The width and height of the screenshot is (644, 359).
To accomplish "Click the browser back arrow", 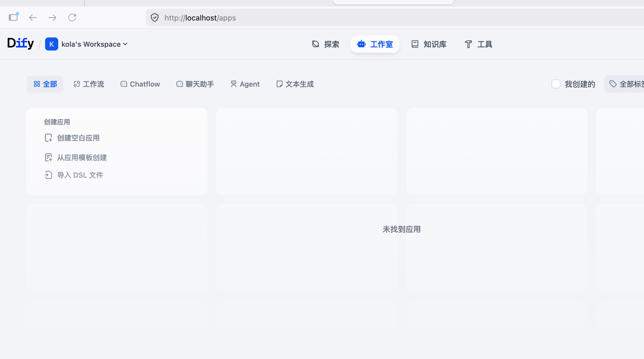I will coord(33,18).
